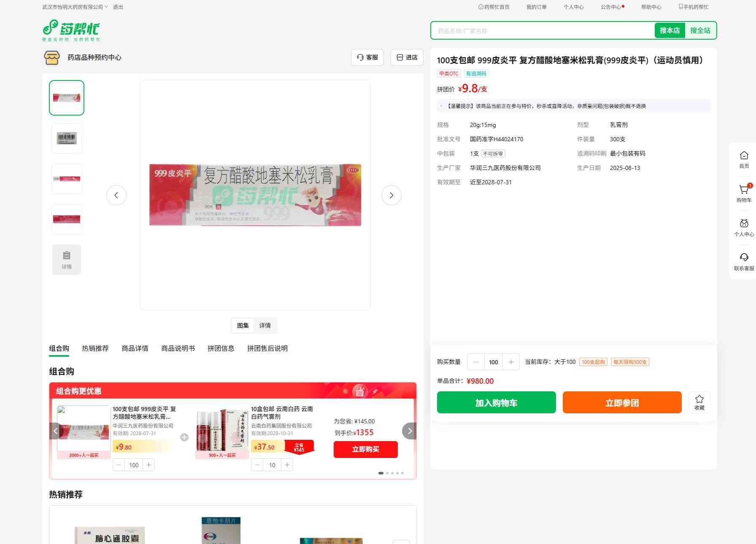This screenshot has width=756, height=544.
Task: Click the green 加入购物车 button
Action: coord(496,402)
